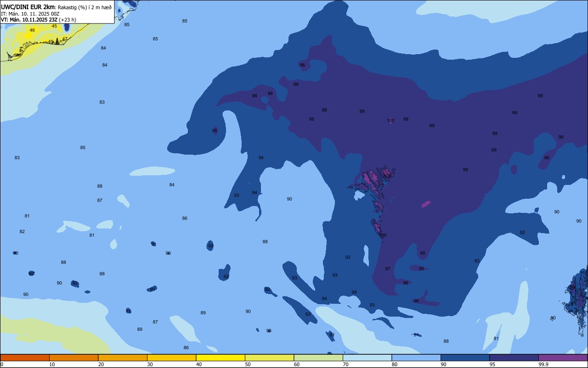Pick the pale green 60–70 scale segment
Screen dimensions: 588x368
click(x=318, y=357)
